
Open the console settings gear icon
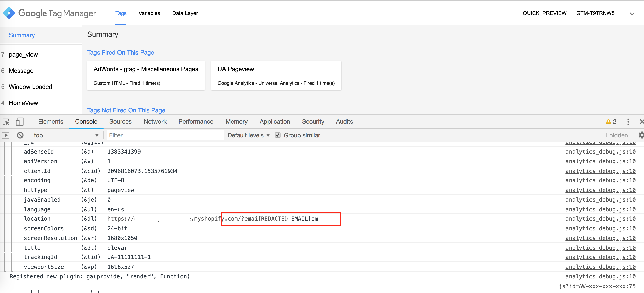641,135
